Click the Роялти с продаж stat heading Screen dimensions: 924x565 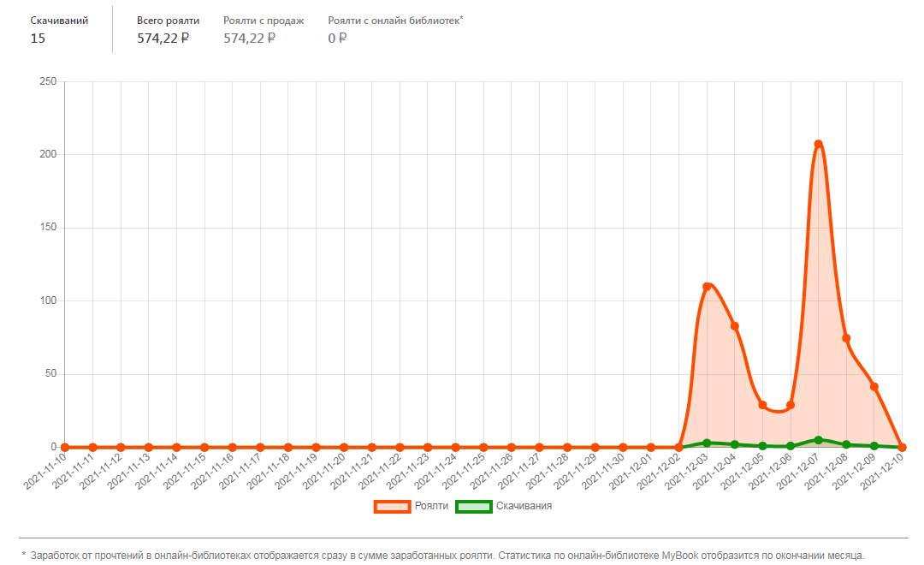(x=264, y=20)
